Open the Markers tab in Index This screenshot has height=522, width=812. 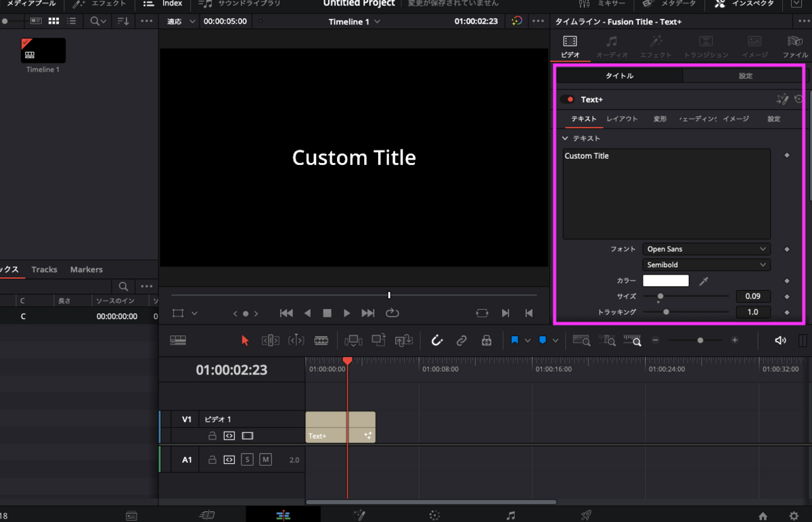coord(86,270)
